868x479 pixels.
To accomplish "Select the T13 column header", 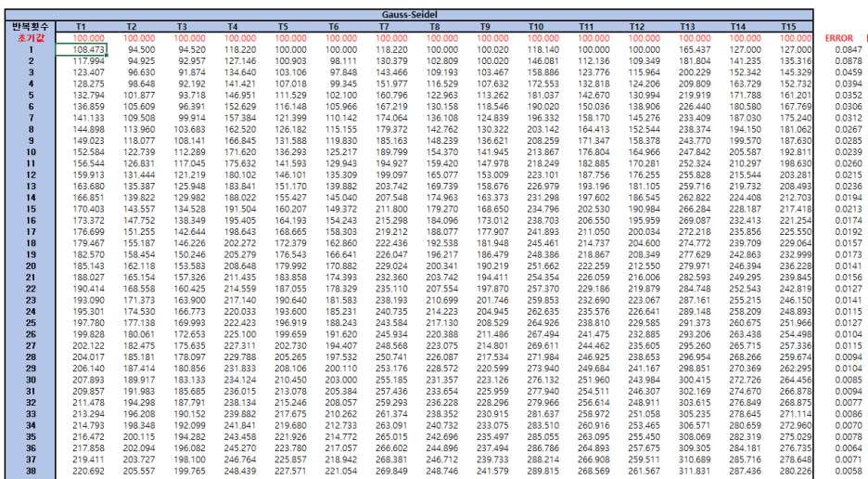I will click(x=687, y=27).
